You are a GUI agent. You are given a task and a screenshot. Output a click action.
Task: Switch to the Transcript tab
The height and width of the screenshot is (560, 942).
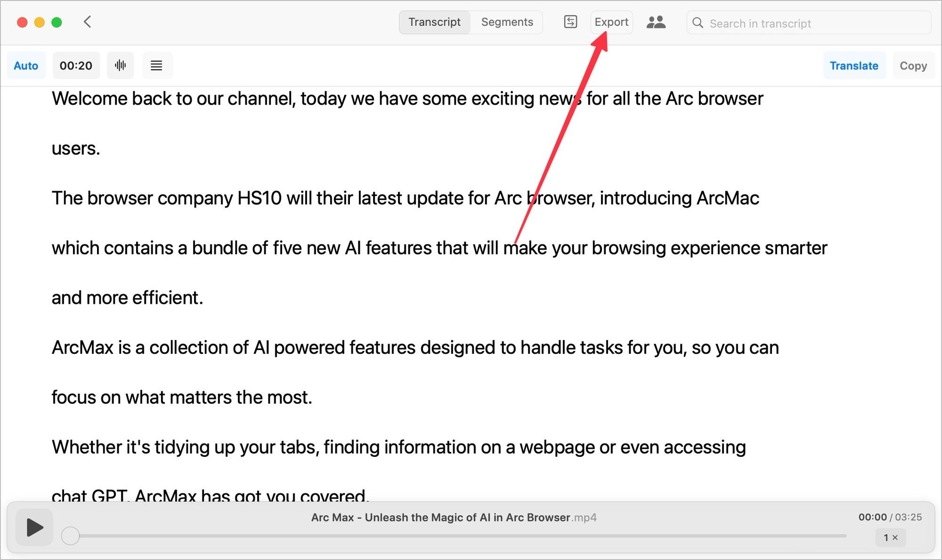[434, 22]
